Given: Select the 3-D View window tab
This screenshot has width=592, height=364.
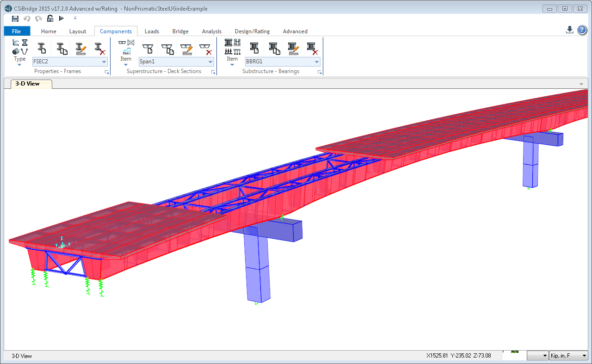Looking at the screenshot, I should tap(28, 84).
